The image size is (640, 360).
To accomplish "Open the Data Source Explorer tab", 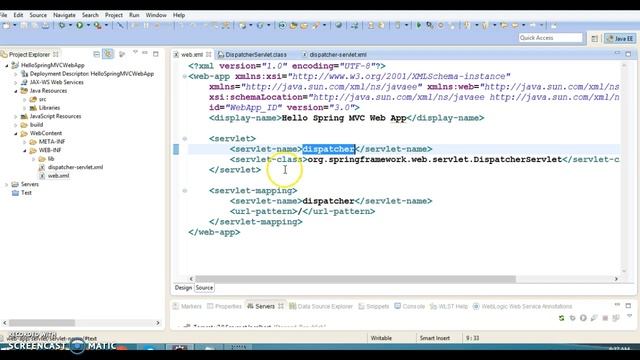I will point(321,306).
